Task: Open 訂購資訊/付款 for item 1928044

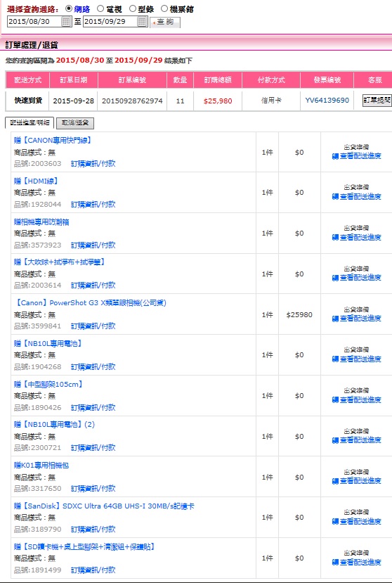Action: click(x=93, y=204)
